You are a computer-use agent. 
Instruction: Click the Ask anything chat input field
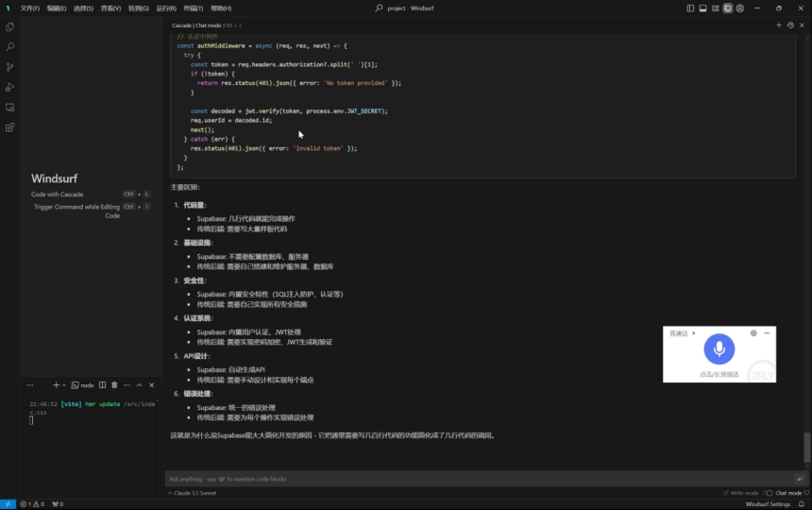coord(479,480)
